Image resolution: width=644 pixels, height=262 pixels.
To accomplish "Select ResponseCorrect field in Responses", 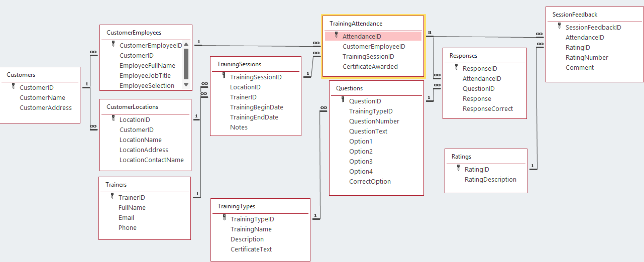I will (488, 108).
